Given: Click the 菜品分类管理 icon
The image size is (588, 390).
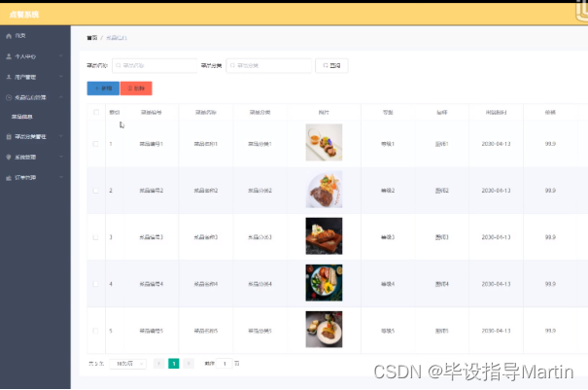Looking at the screenshot, I should 9,136.
